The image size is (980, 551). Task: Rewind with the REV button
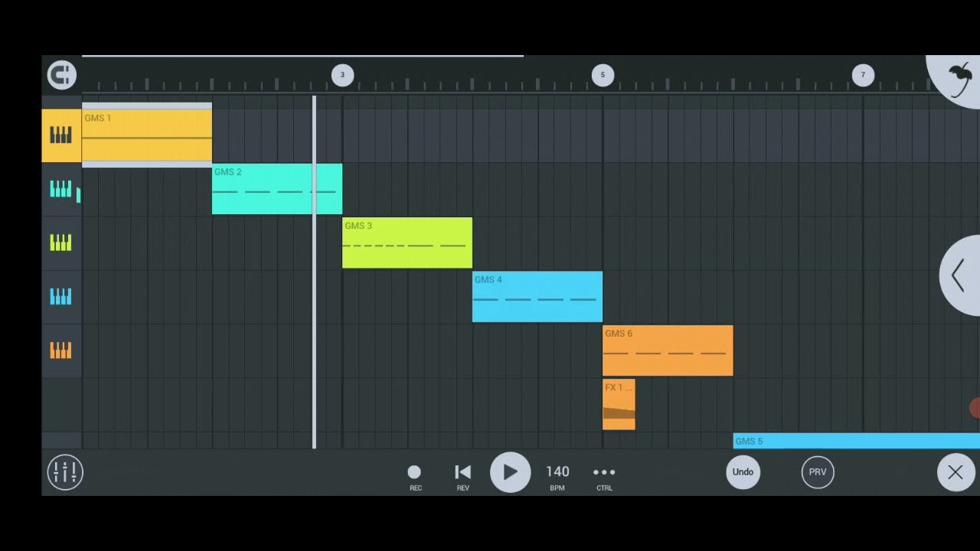point(462,477)
